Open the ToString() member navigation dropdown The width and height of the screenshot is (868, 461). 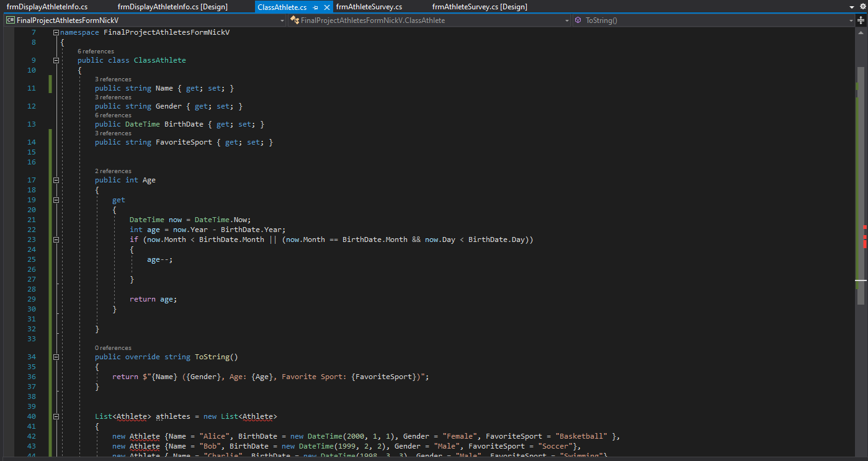point(714,20)
